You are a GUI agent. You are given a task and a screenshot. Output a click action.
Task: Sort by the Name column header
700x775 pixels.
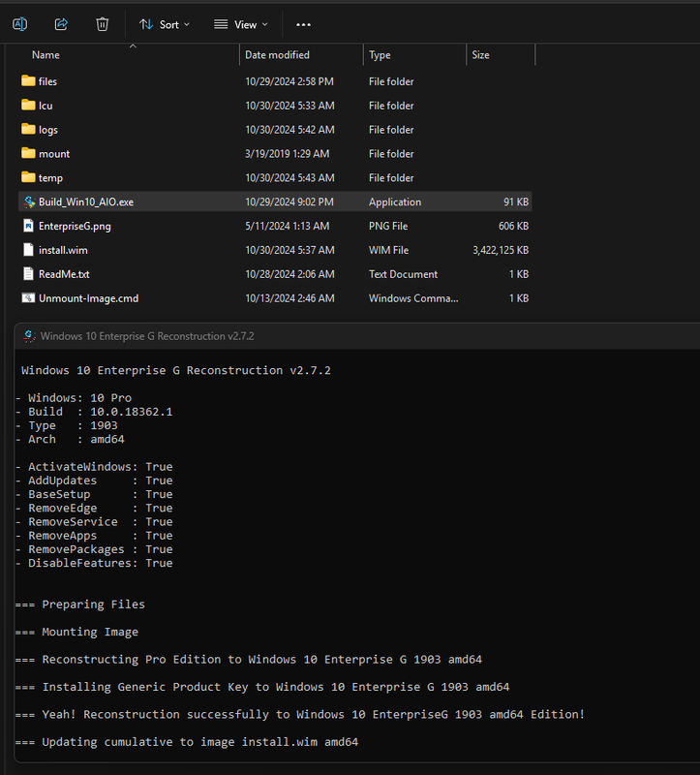(x=46, y=55)
